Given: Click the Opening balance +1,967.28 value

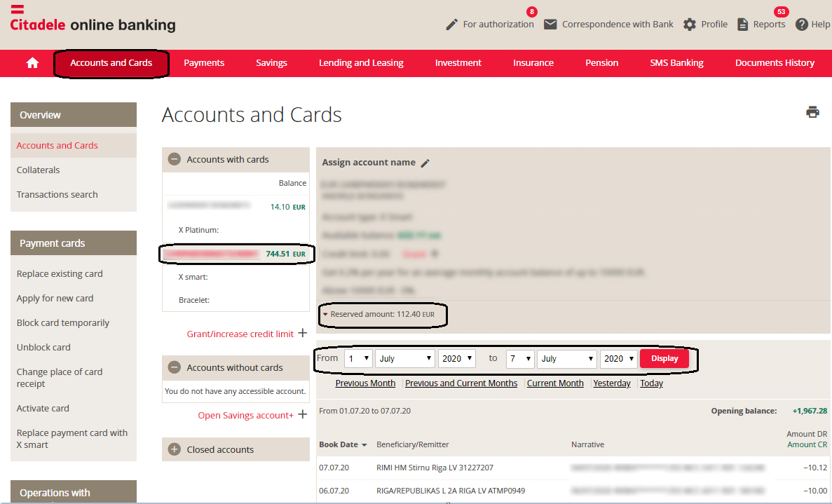Looking at the screenshot, I should pos(810,411).
